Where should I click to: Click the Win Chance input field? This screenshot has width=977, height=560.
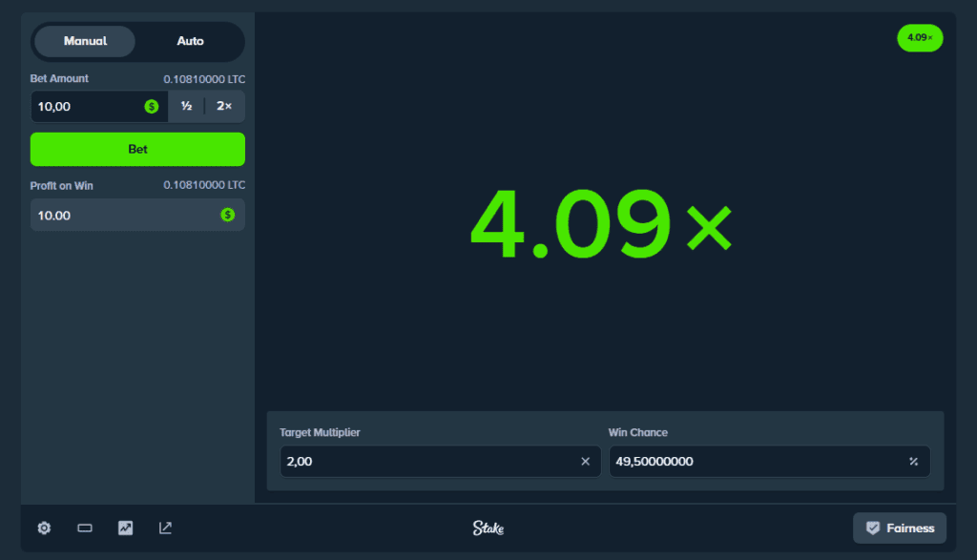tap(754, 462)
